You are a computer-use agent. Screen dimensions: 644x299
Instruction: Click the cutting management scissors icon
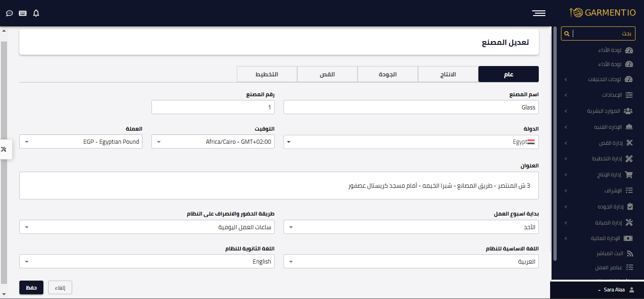tap(629, 143)
